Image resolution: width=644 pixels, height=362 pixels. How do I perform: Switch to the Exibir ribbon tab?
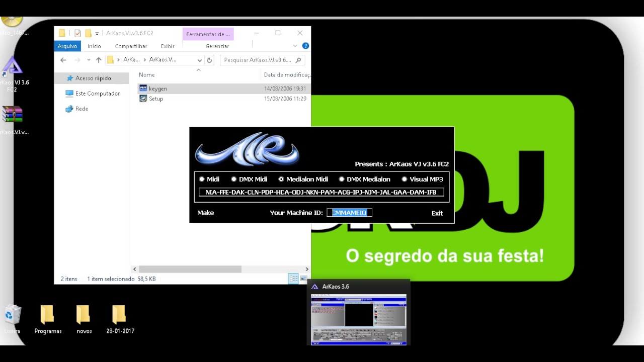coord(168,46)
